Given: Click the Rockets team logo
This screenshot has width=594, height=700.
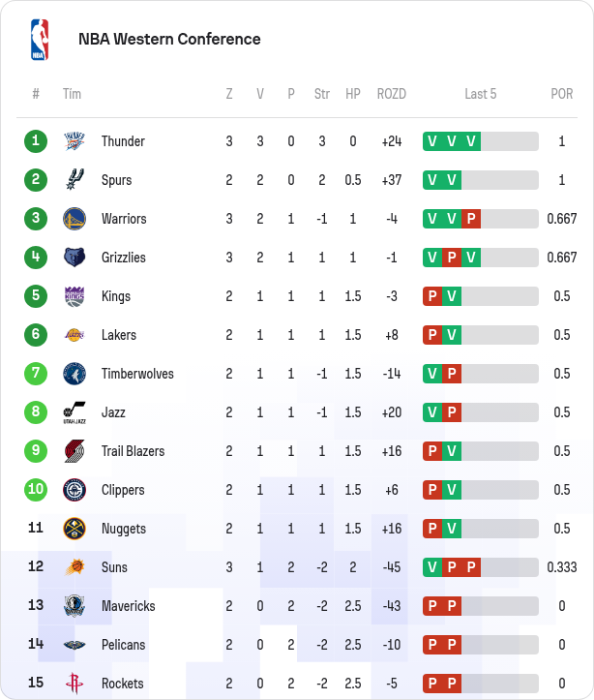Looking at the screenshot, I should [74, 684].
